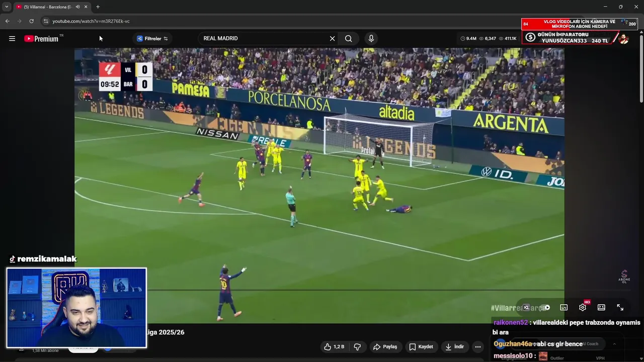644x362 pixels.
Task: Start voice search with the microphone
Action: click(371, 39)
